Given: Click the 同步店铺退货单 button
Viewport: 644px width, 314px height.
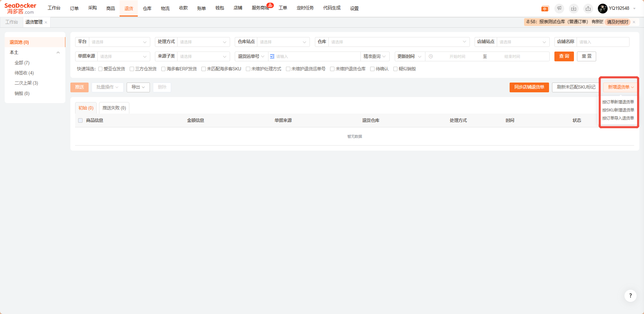Looking at the screenshot, I should pyautogui.click(x=529, y=87).
